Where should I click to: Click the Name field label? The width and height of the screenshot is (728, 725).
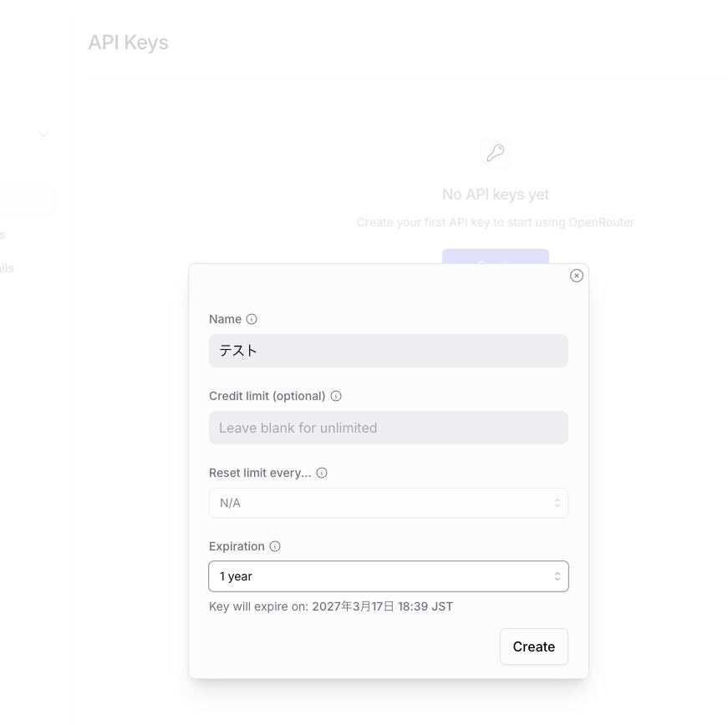(x=225, y=319)
